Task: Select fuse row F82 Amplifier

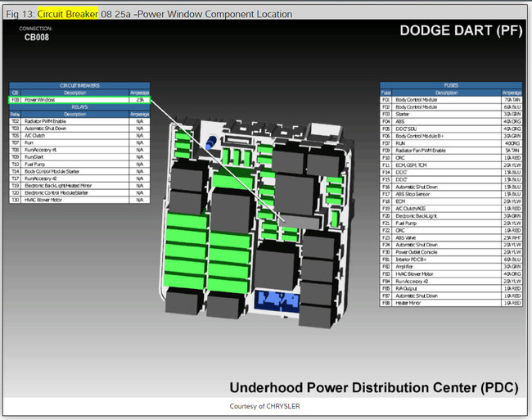Action: tap(451, 267)
